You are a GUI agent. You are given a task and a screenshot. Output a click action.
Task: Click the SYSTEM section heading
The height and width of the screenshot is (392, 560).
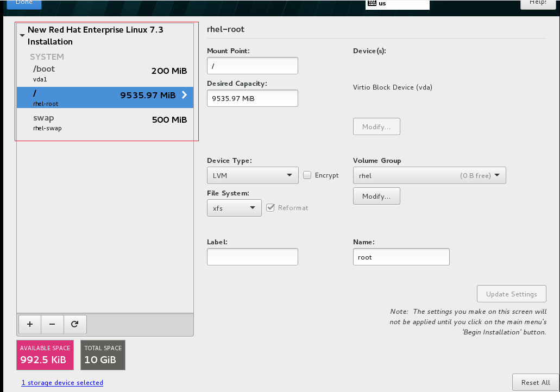47,57
